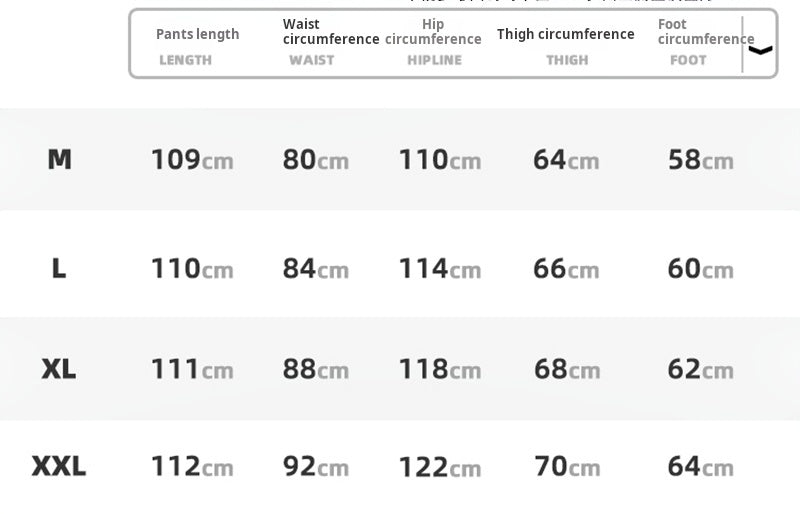Click the chevron arrow in the header

[x=761, y=50]
